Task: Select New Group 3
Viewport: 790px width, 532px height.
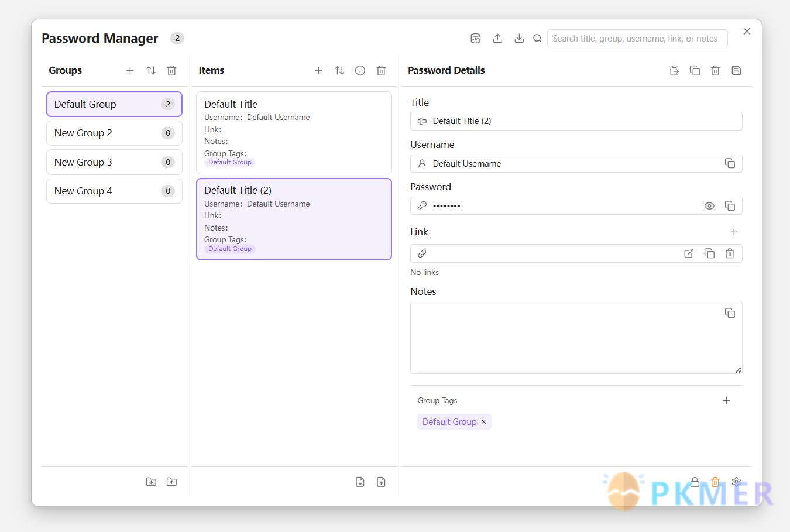Action: (x=114, y=162)
